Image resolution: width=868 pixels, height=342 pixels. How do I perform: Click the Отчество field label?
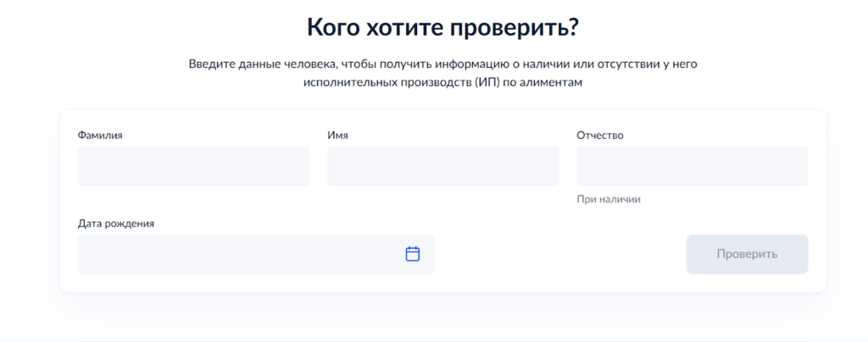click(600, 135)
